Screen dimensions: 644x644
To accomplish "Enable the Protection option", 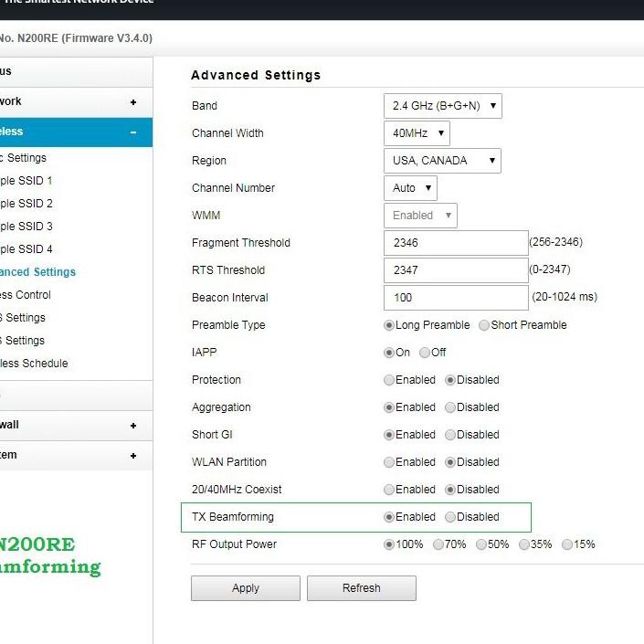I will pos(390,380).
